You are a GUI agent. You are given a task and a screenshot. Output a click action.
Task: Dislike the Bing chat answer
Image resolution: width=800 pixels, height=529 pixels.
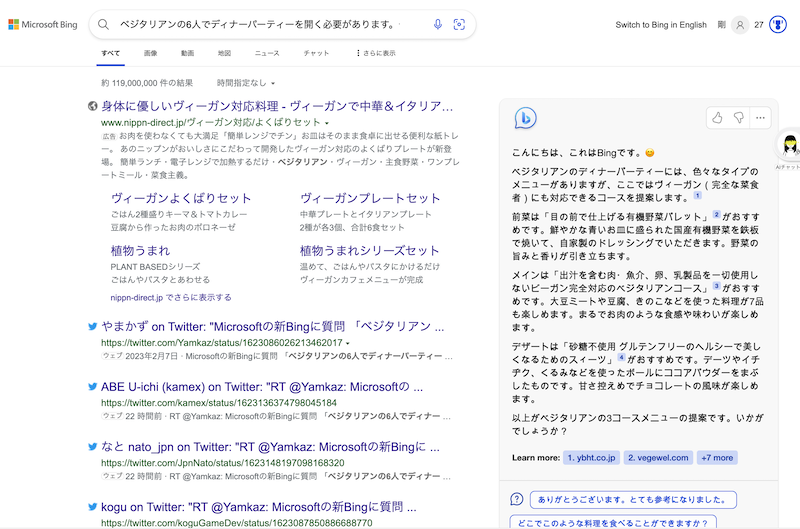tap(739, 118)
